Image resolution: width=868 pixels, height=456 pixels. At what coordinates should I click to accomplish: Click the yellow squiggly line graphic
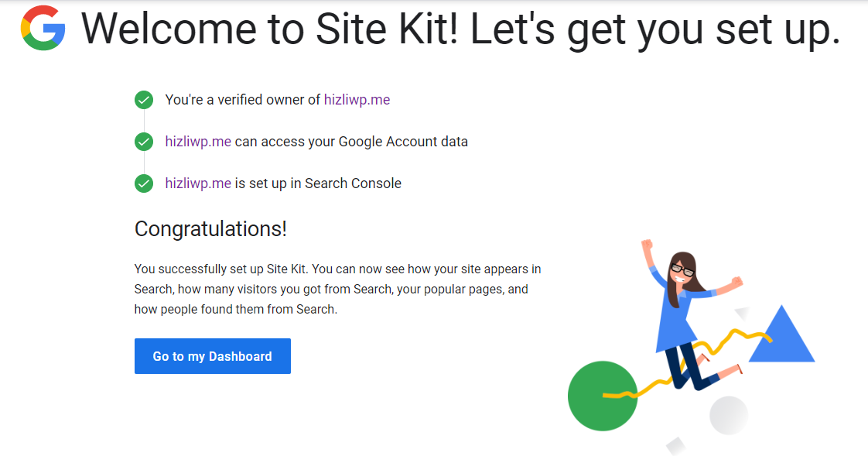686,365
